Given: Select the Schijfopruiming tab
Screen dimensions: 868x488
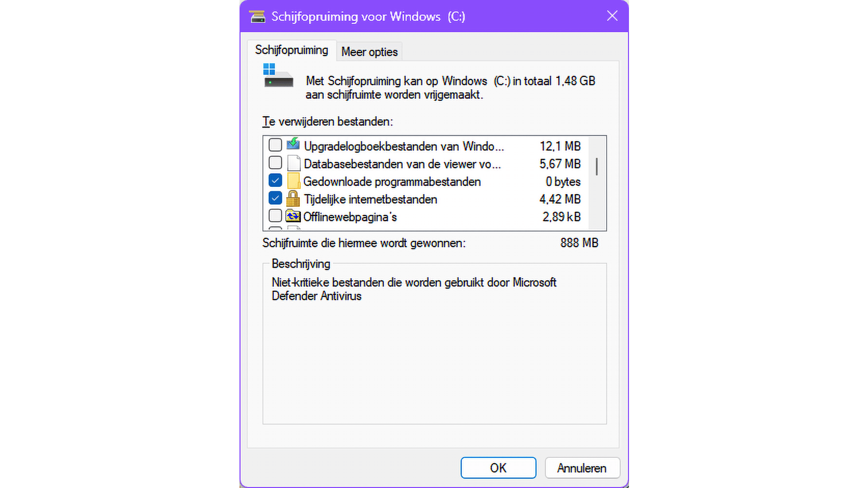Looking at the screenshot, I should 292,50.
